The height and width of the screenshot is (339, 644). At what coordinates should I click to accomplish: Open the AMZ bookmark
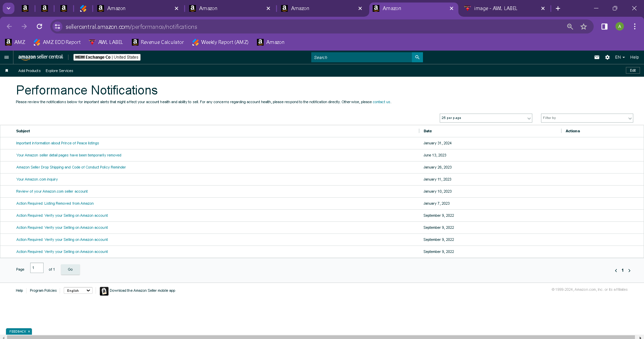click(x=15, y=42)
